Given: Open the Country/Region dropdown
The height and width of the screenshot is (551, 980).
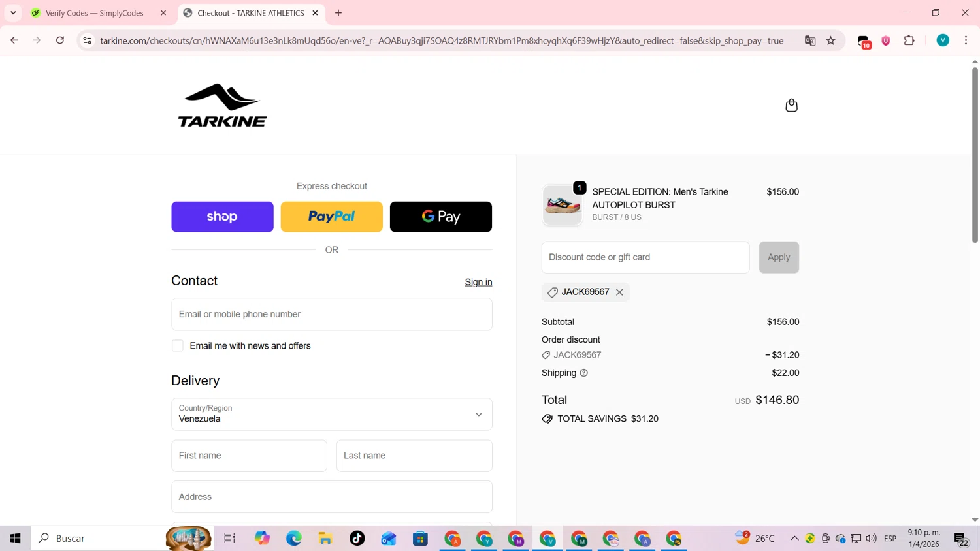Looking at the screenshot, I should pyautogui.click(x=331, y=414).
